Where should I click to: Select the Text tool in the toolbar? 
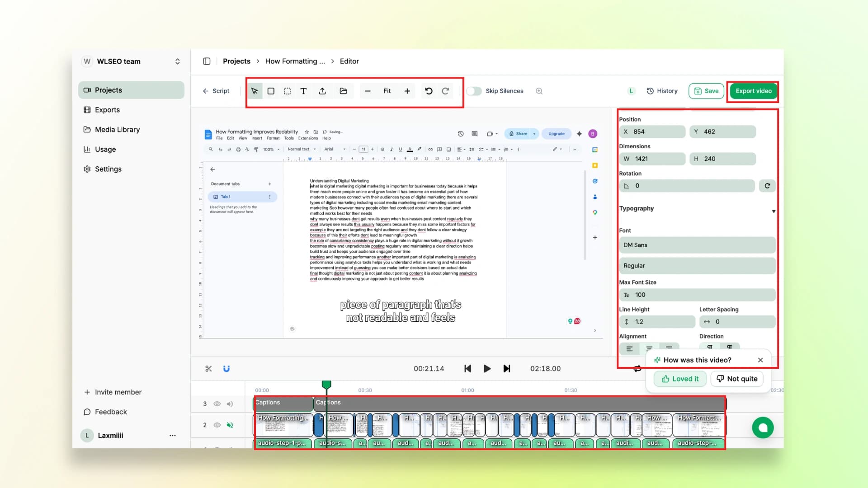pyautogui.click(x=303, y=91)
